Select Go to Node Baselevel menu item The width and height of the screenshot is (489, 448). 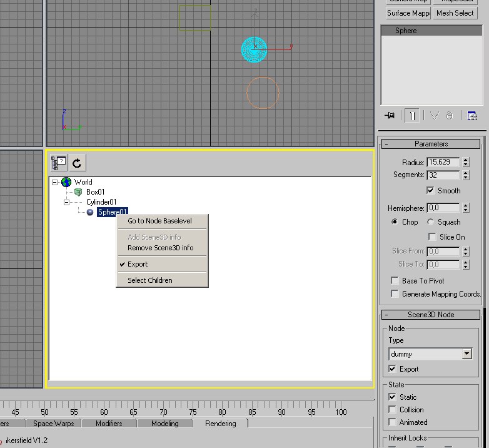pyautogui.click(x=159, y=221)
